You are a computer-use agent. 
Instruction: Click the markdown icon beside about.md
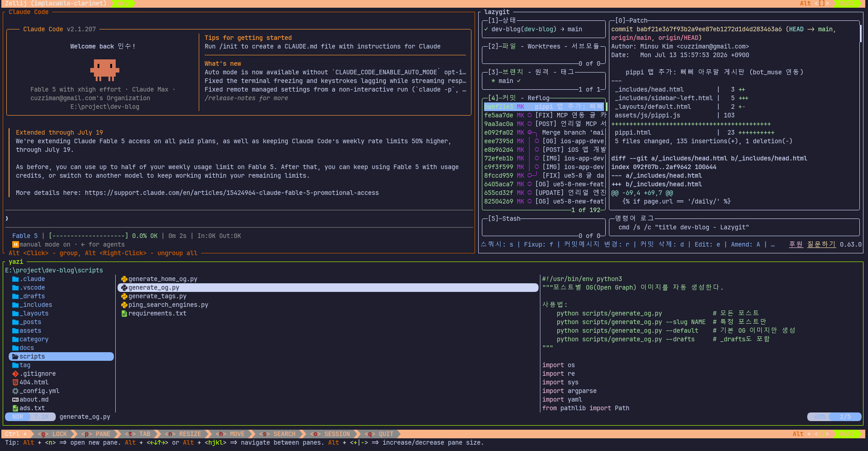(x=15, y=400)
